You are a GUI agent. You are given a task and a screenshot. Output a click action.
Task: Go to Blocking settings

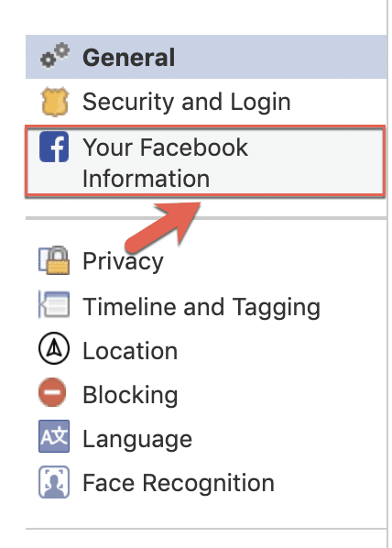[x=206, y=394]
